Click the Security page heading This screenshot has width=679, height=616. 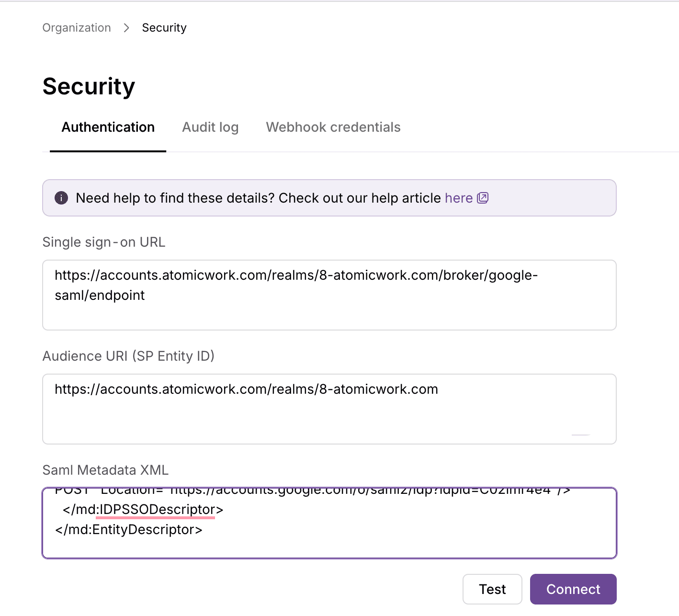[x=89, y=87]
